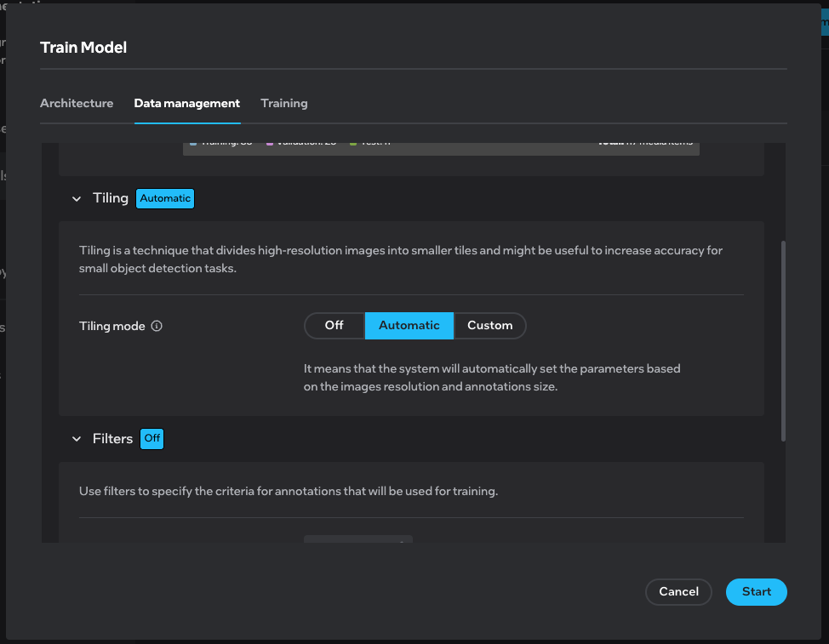The height and width of the screenshot is (644, 829).
Task: Cancel the Train Model dialog
Action: pos(678,592)
